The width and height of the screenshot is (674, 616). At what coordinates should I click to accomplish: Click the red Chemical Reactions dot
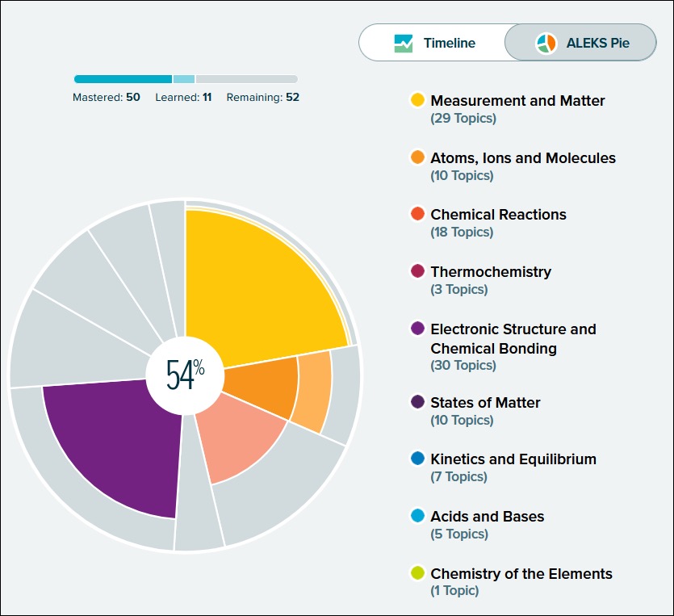tap(417, 215)
